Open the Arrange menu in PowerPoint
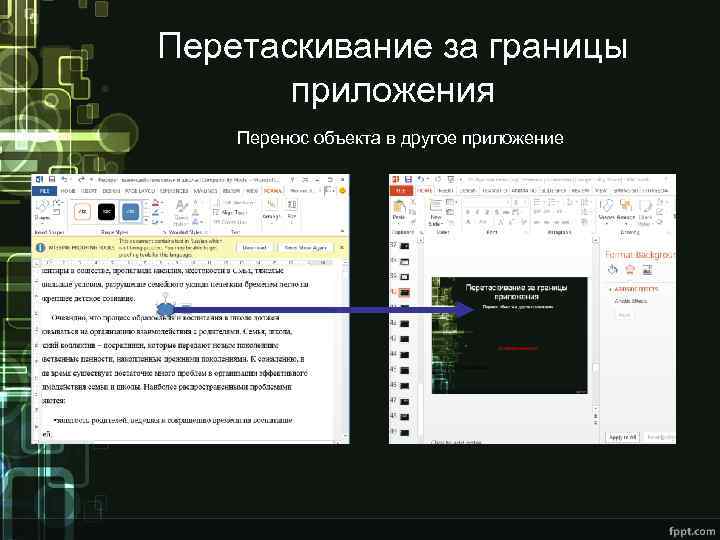 tap(626, 210)
